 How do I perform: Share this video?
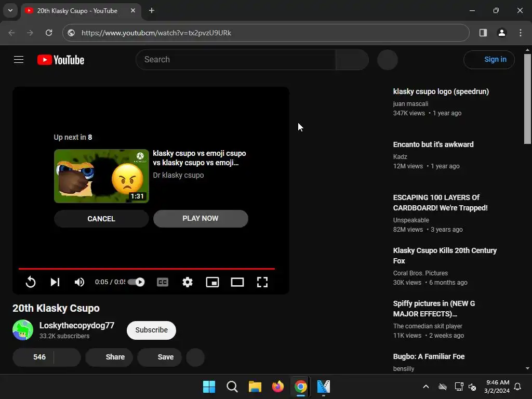pos(109,357)
